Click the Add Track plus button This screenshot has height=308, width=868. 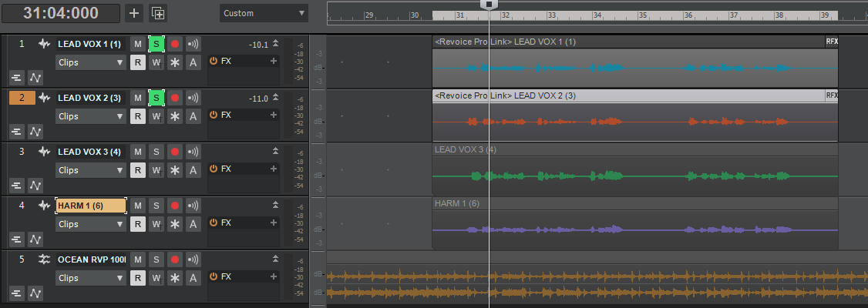point(134,13)
